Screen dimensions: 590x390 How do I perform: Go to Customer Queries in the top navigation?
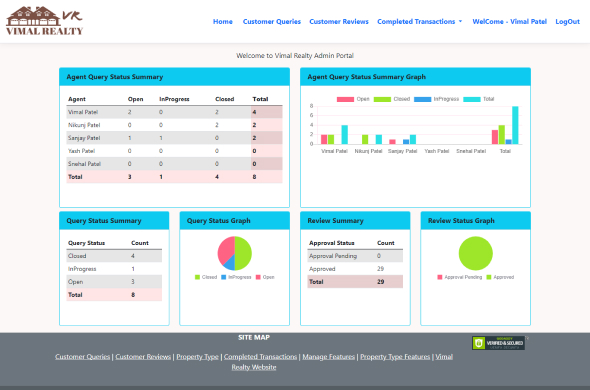[x=272, y=22]
